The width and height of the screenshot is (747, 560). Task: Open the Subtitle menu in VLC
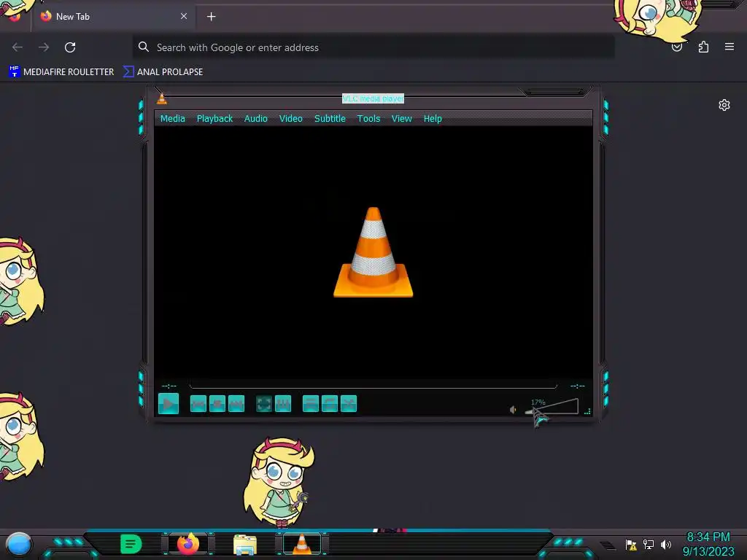[x=330, y=119]
